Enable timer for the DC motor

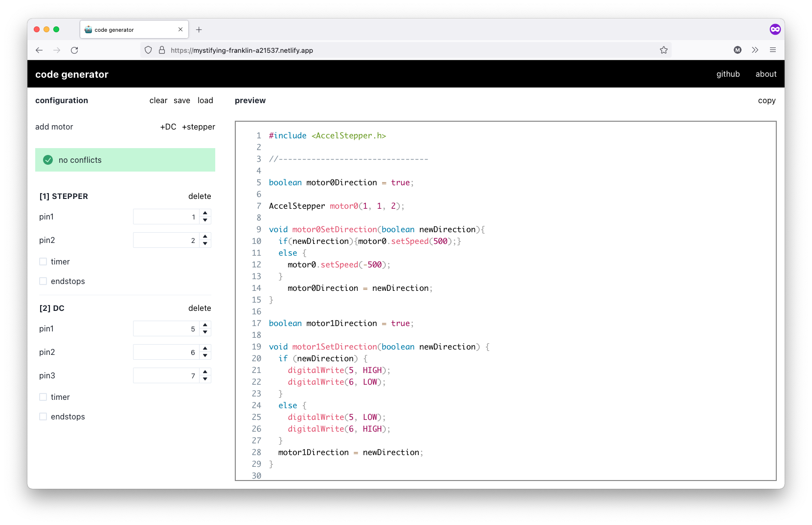tap(43, 397)
